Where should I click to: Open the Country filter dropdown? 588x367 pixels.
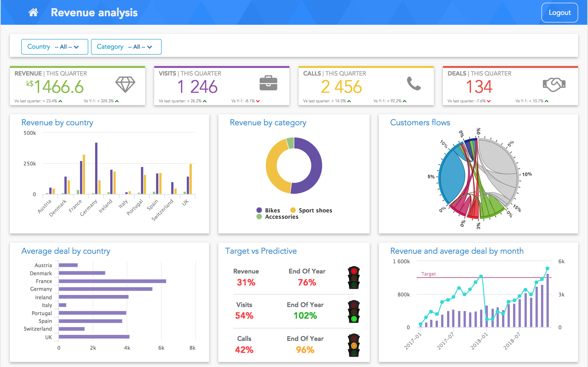55,47
